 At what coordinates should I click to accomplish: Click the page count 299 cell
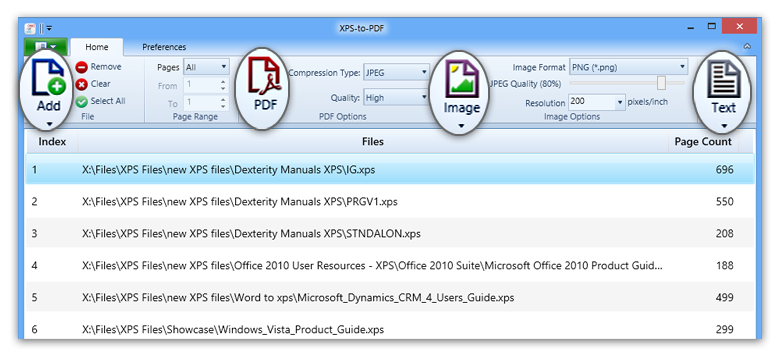click(725, 329)
